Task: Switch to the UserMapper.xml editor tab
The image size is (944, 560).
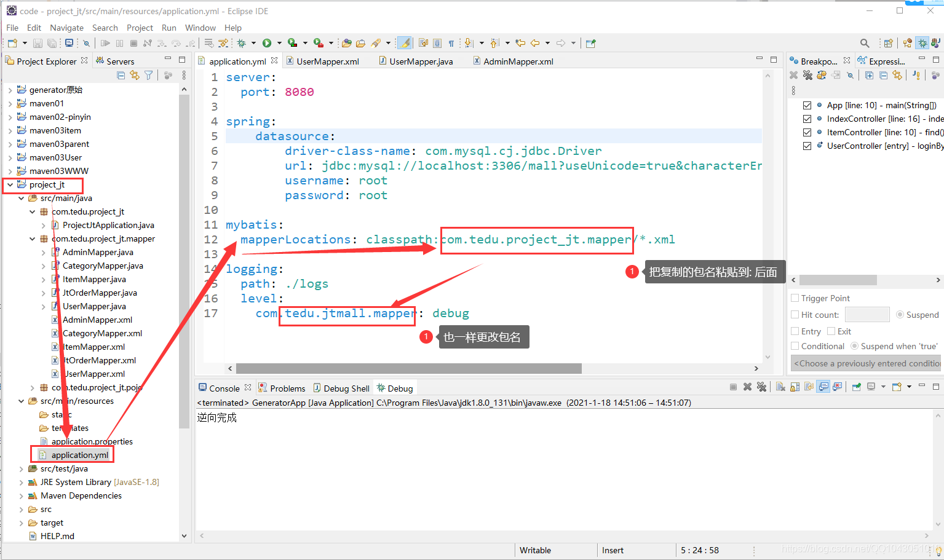Action: [x=322, y=61]
